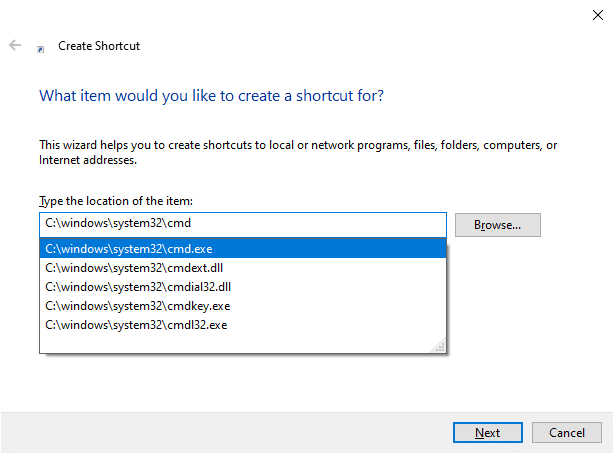Click the "Create Shortcut" title text
Screen dimensions: 614x454
coord(99,46)
